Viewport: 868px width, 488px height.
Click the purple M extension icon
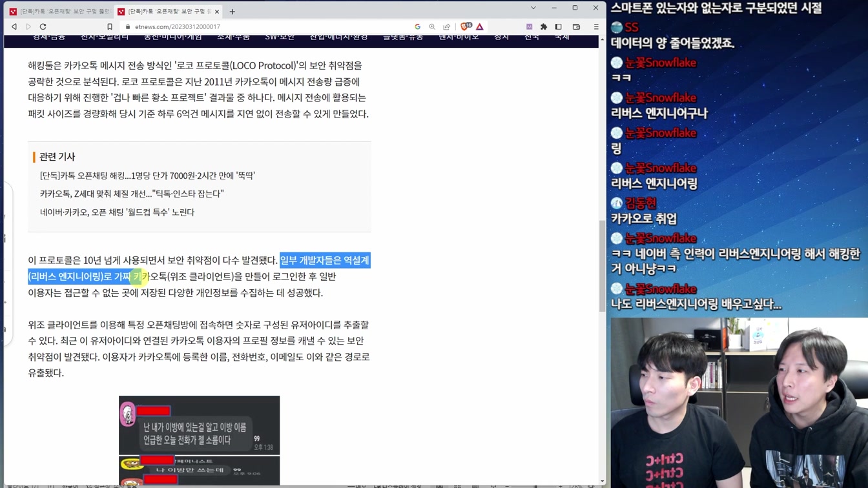(530, 27)
